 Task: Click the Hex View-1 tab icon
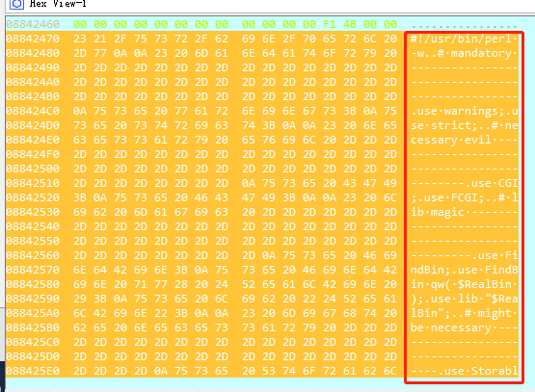point(16,4)
